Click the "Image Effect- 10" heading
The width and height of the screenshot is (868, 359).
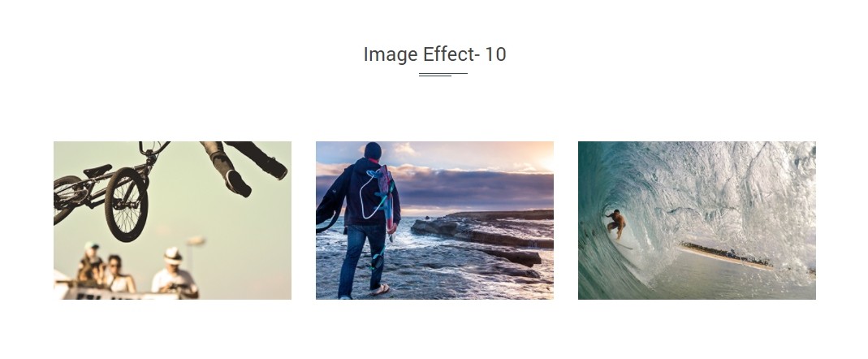[434, 54]
